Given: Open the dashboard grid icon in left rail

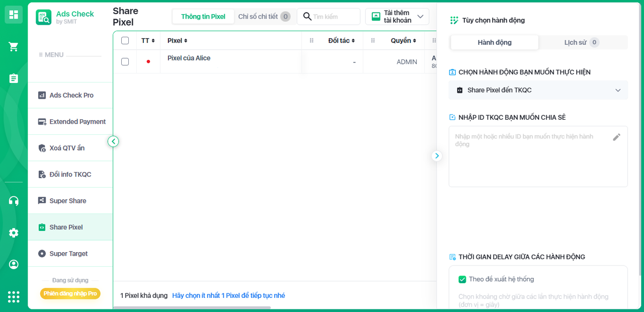Looking at the screenshot, I should tap(14, 15).
